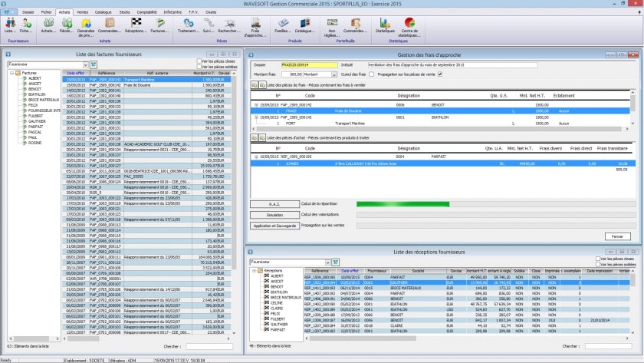Switch to the Ventes ribbon tab
The image size is (644, 363).
pyautogui.click(x=83, y=12)
